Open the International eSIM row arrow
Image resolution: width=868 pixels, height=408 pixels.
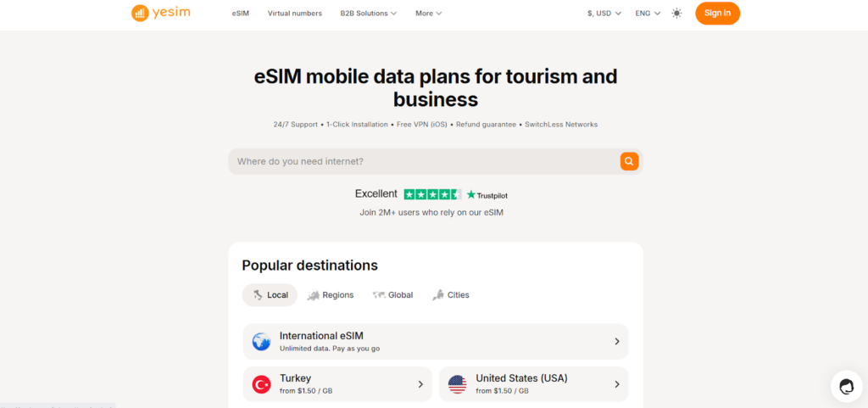pyautogui.click(x=617, y=342)
